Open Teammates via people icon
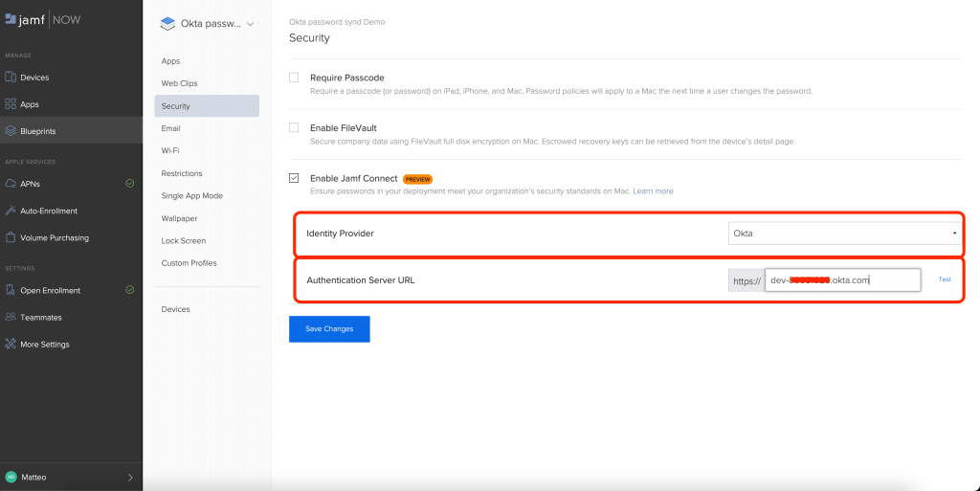Viewport: 980px width, 491px height. pyautogui.click(x=11, y=317)
